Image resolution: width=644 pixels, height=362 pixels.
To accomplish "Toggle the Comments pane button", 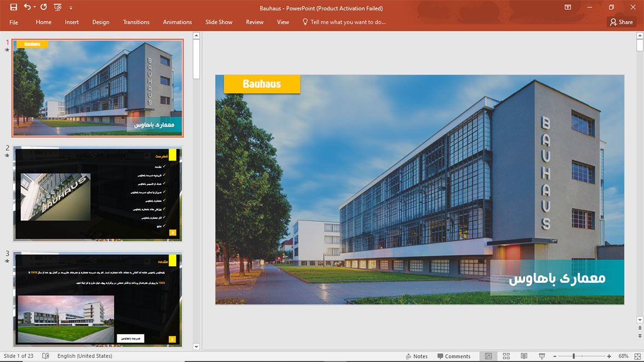I will [x=454, y=356].
